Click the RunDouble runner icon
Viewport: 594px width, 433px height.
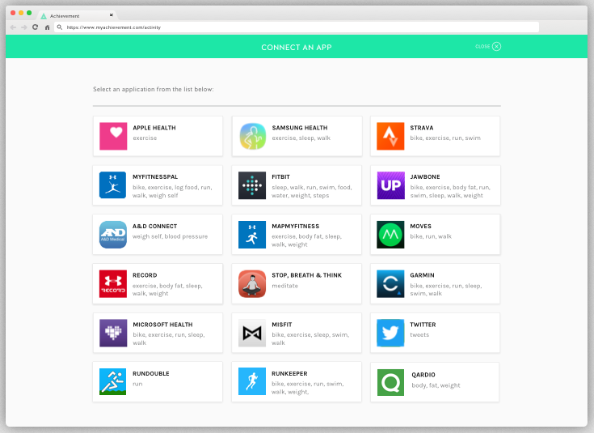point(113,381)
